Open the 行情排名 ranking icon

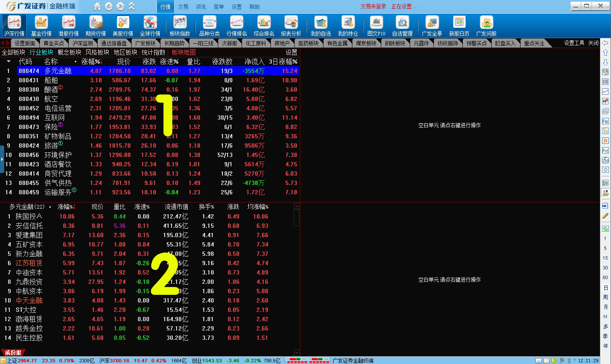pos(237,26)
